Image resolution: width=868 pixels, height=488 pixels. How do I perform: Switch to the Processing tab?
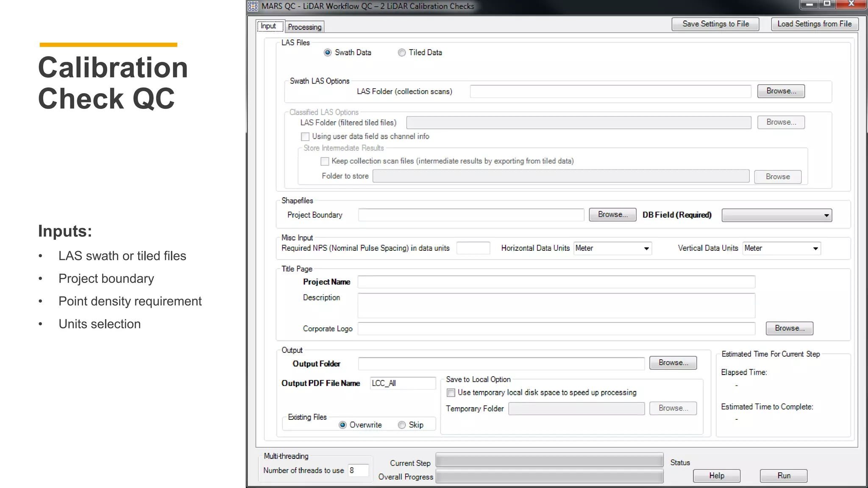pyautogui.click(x=304, y=27)
